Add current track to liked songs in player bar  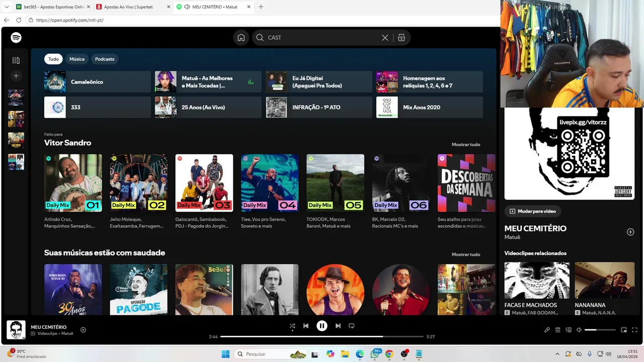[83, 330]
